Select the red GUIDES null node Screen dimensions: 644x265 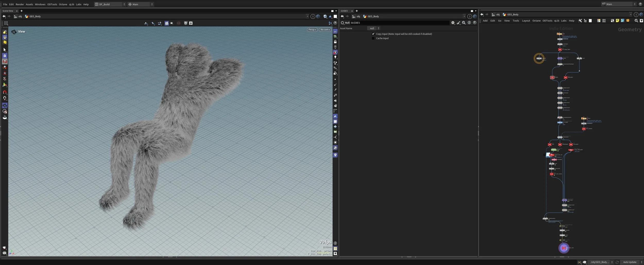[552, 77]
